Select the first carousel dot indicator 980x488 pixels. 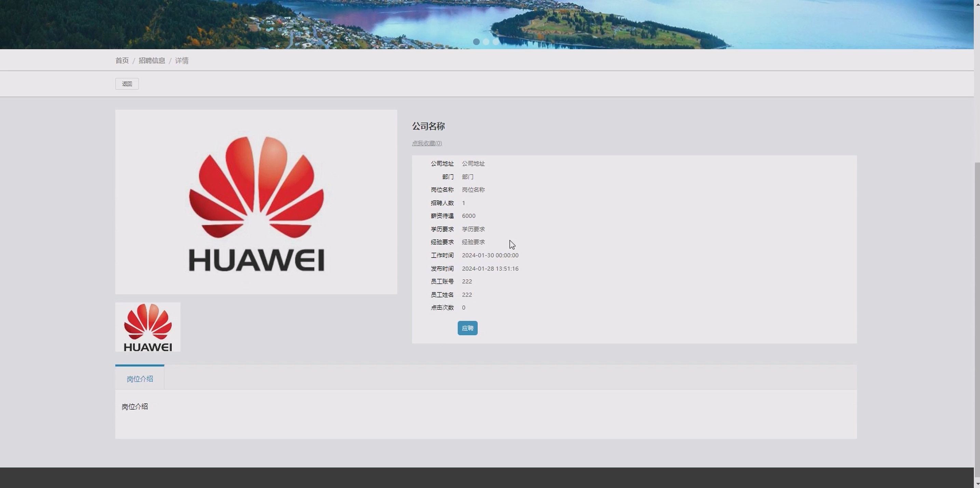pos(476,42)
